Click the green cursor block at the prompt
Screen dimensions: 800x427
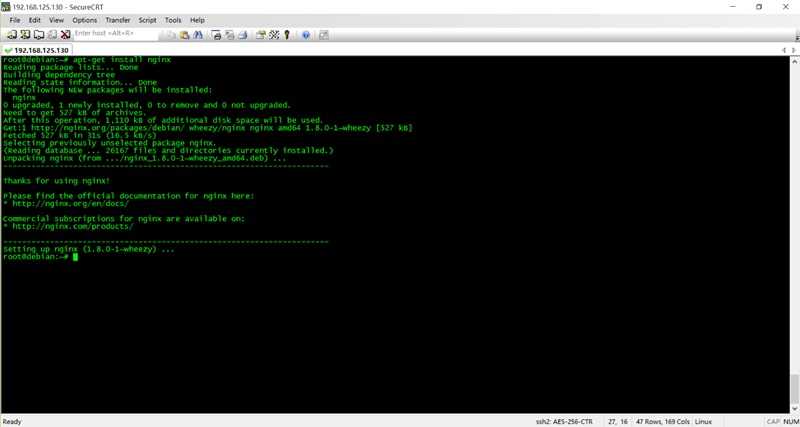[x=76, y=257]
